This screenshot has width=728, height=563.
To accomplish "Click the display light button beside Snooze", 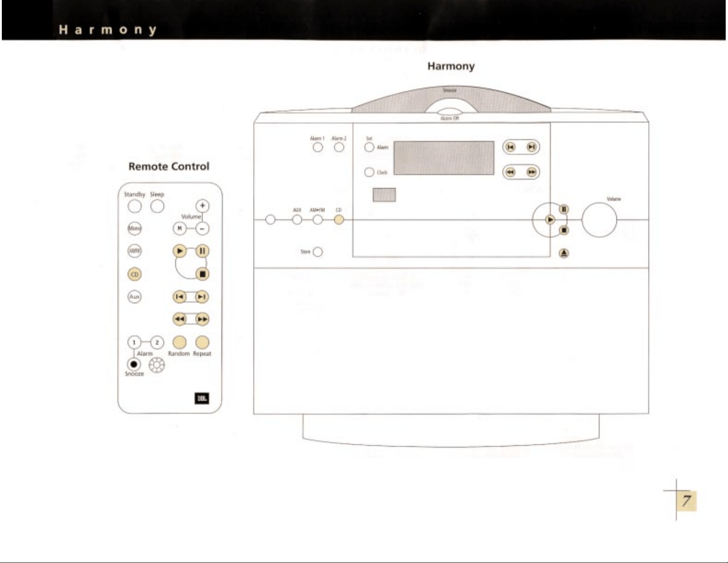I will pyautogui.click(x=157, y=365).
